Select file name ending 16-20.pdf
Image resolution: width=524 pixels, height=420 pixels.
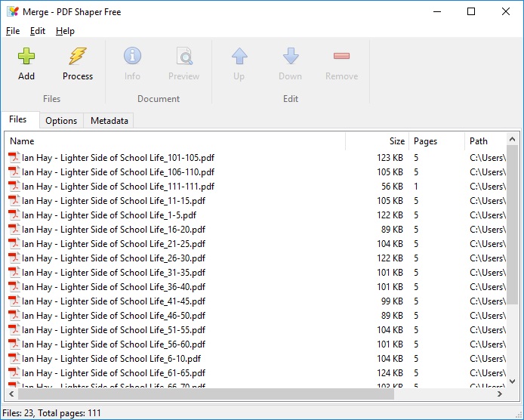pyautogui.click(x=113, y=230)
